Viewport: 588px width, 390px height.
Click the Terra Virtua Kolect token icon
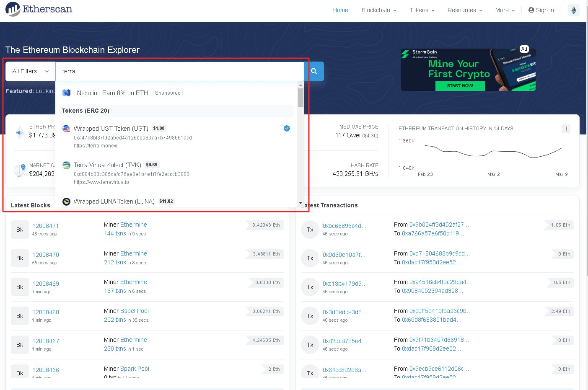[66, 165]
